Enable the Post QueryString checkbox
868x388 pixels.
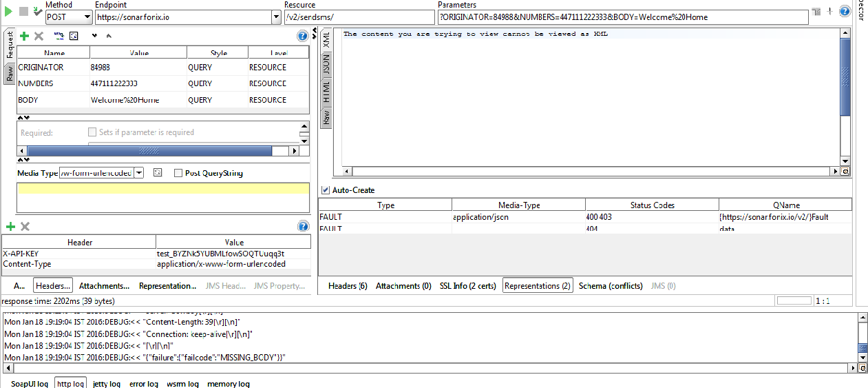[x=178, y=173]
